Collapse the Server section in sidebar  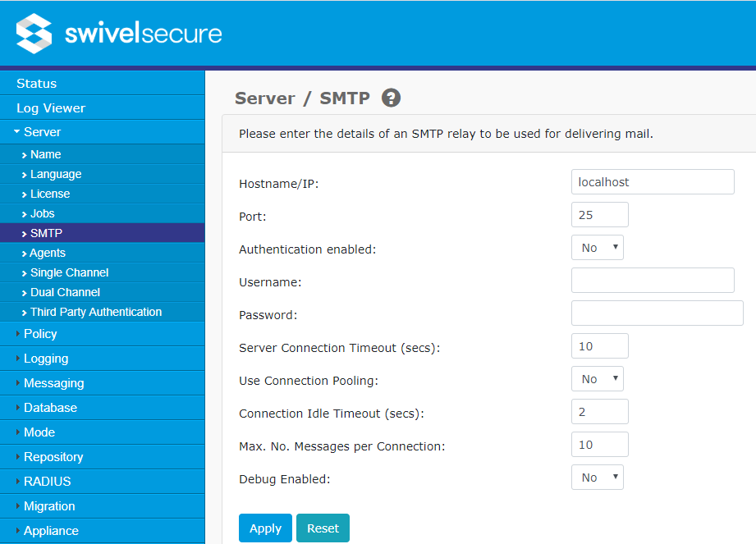tap(18, 131)
